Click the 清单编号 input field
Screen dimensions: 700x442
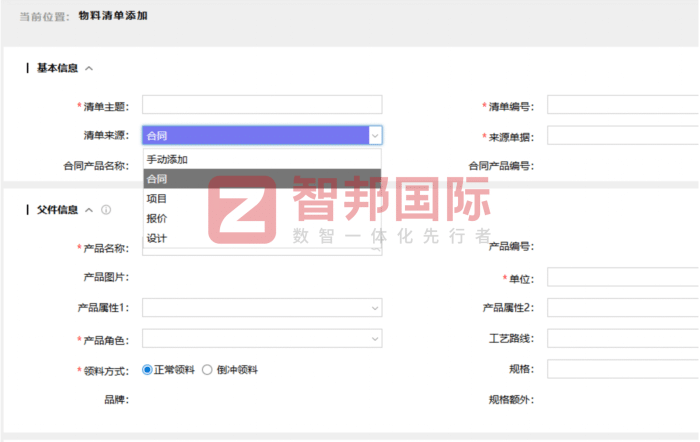tap(622, 105)
